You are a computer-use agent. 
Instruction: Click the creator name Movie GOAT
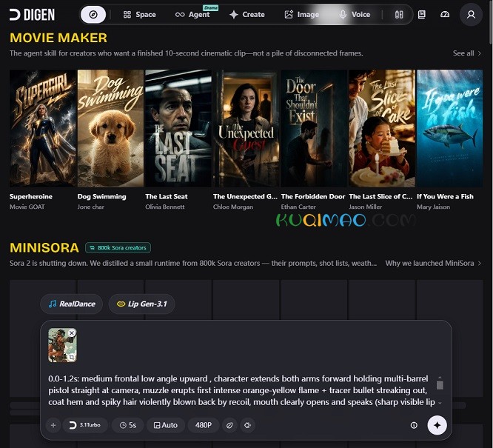(x=27, y=207)
